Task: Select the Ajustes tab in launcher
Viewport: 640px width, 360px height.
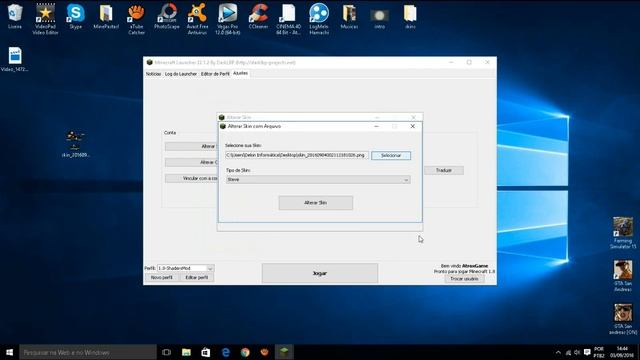Action: pyautogui.click(x=240, y=73)
